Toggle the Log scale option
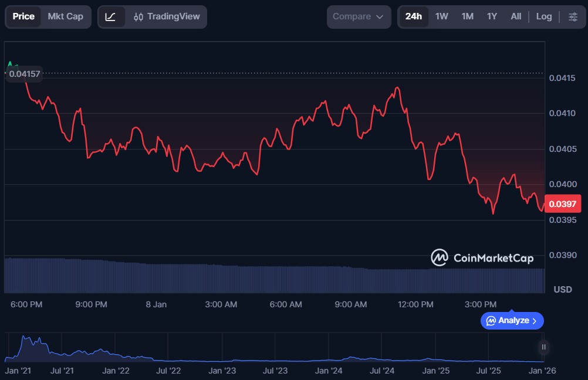The image size is (588, 380). click(544, 16)
